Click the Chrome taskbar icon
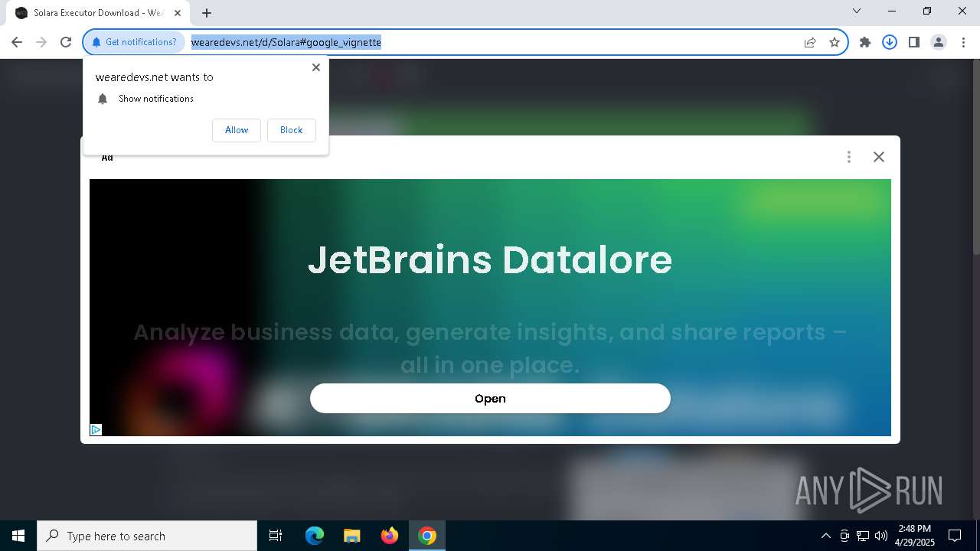 (x=427, y=536)
